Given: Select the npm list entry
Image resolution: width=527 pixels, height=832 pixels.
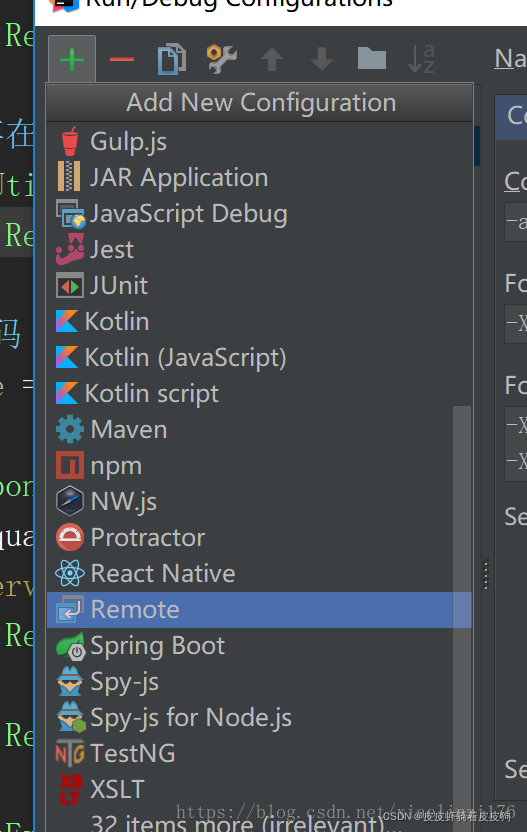Looking at the screenshot, I should pyautogui.click(x=259, y=466).
